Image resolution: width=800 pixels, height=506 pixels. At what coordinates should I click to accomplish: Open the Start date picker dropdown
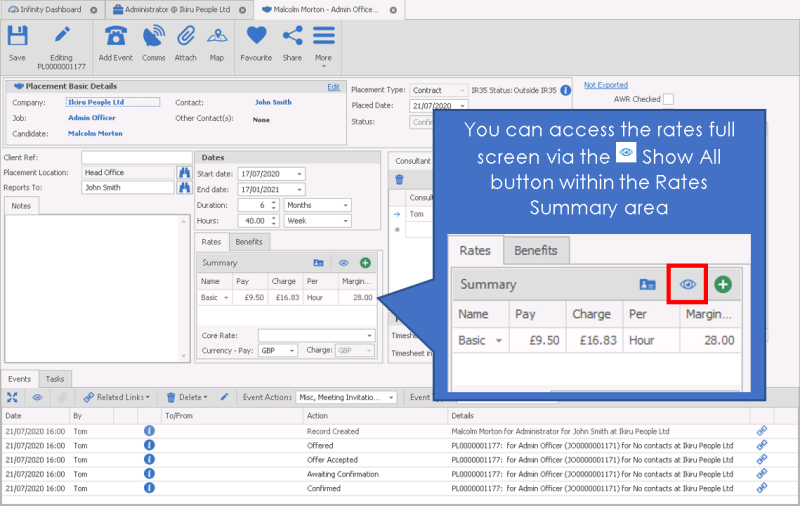[299, 174]
